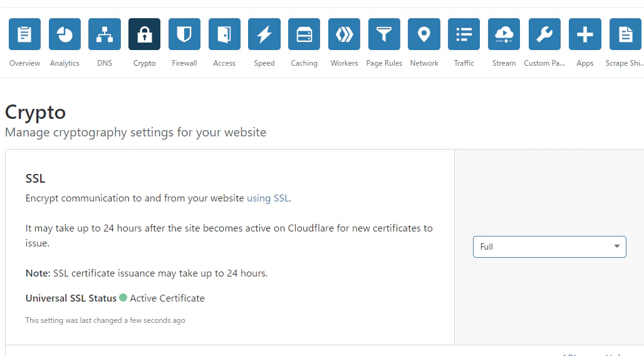Click the DNS tab label
This screenshot has height=356, width=644.
click(105, 63)
